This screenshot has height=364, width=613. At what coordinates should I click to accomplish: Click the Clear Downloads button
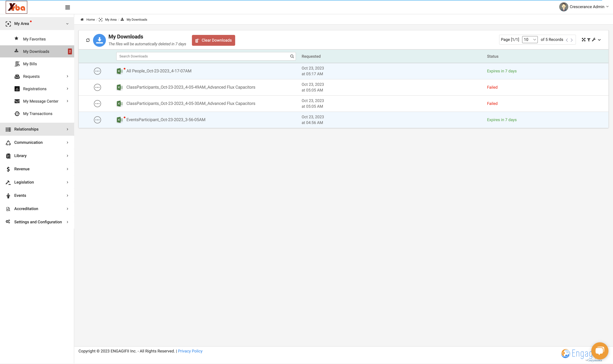(213, 40)
